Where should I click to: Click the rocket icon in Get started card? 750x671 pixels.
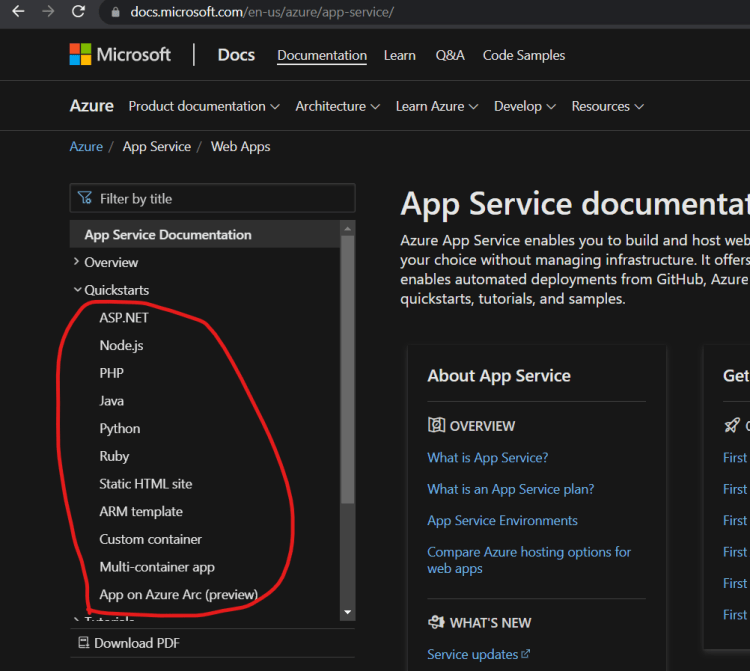732,425
